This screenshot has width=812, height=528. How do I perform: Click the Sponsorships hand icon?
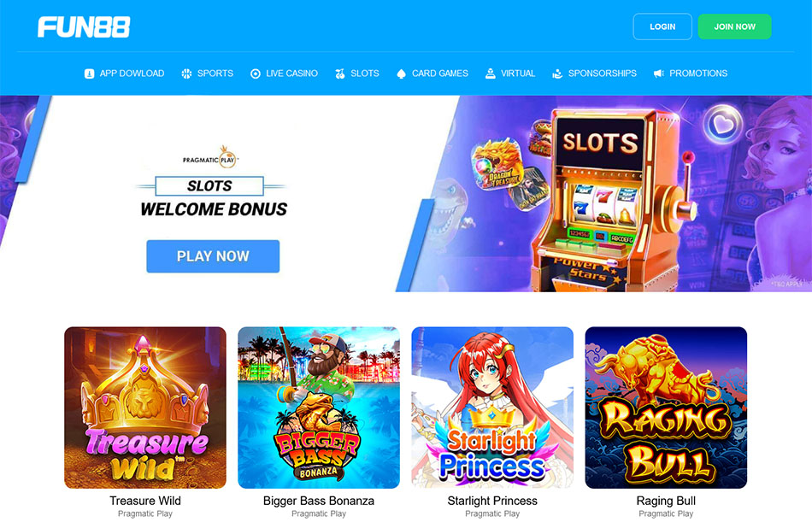557,73
